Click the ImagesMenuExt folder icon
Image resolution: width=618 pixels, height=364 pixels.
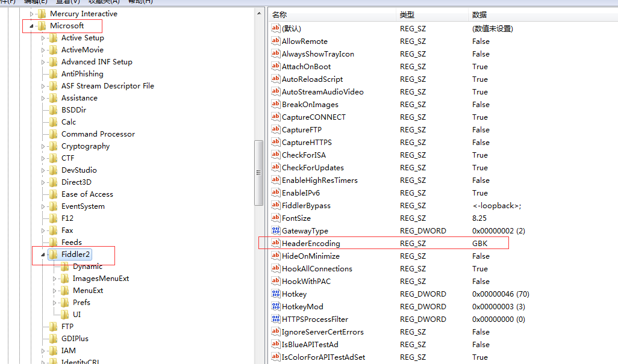[x=64, y=279]
